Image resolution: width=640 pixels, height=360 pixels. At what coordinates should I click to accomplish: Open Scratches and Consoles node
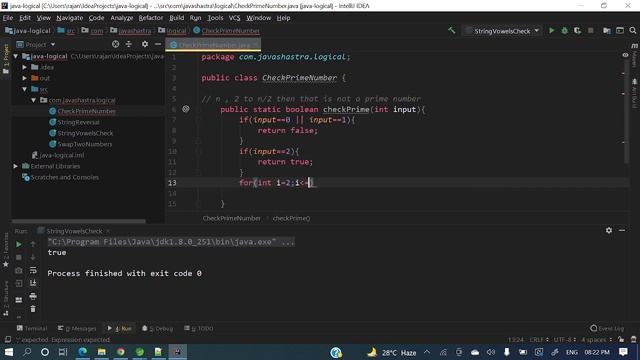point(64,177)
